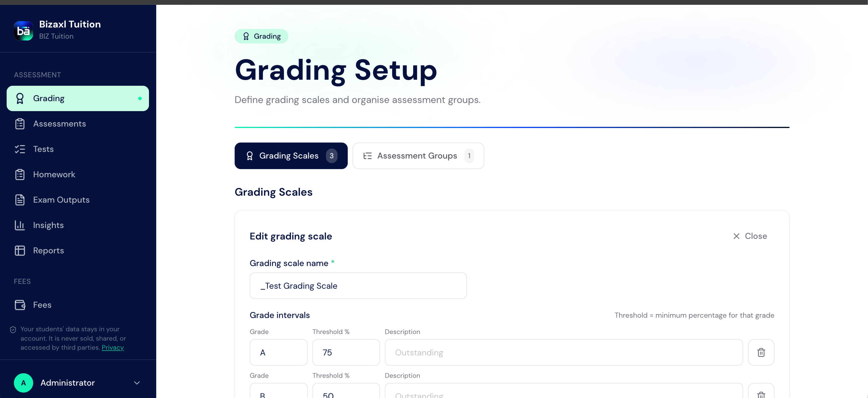The image size is (868, 398).
Task: Open Reports table icon in sidebar
Action: 20,251
